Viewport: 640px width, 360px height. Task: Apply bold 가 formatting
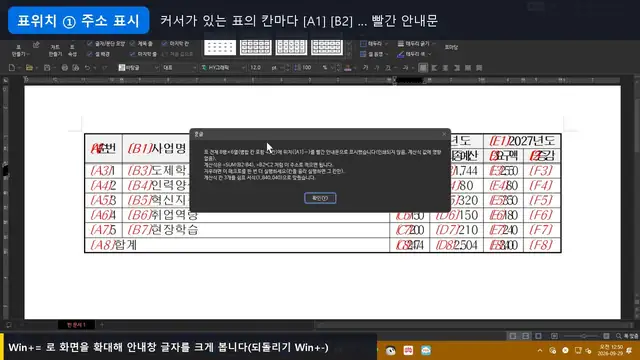tap(365, 68)
